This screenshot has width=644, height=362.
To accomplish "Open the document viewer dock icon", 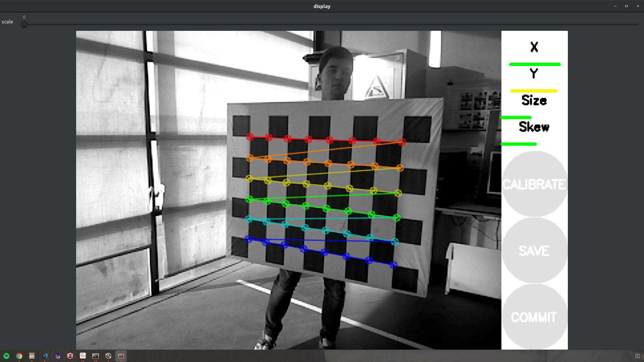I will click(x=83, y=356).
